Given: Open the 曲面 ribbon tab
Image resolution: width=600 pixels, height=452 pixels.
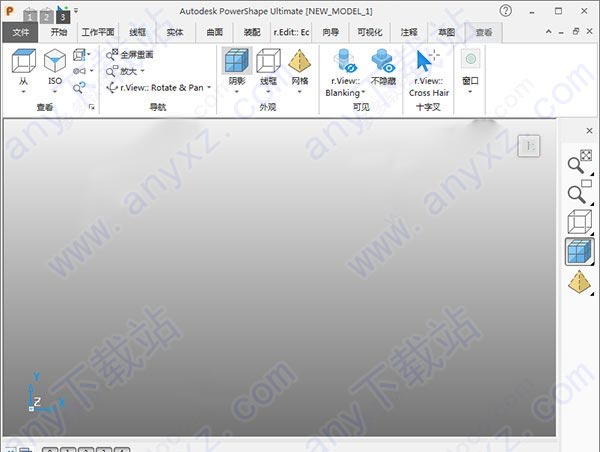Looking at the screenshot, I should (x=214, y=32).
